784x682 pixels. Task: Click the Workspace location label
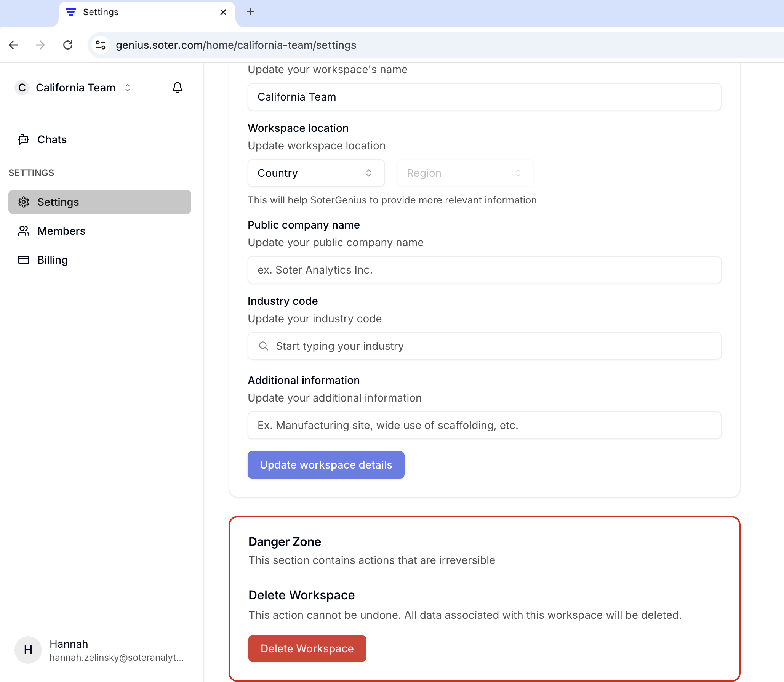(298, 128)
